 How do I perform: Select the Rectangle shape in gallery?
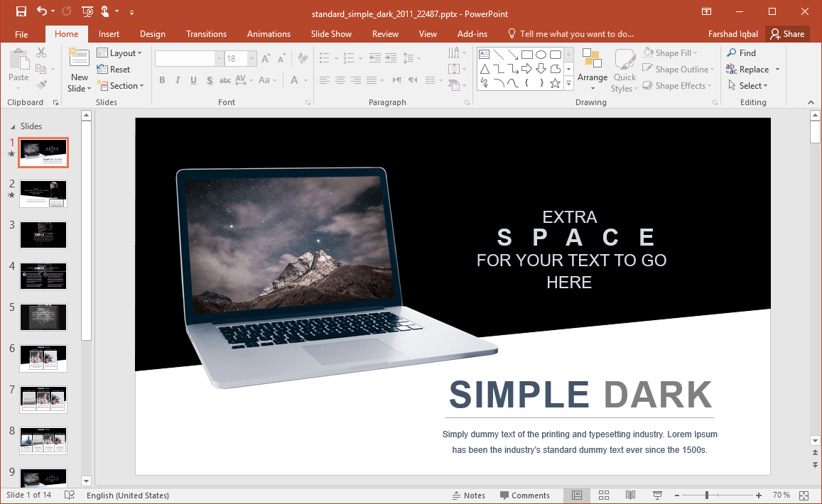click(x=527, y=55)
